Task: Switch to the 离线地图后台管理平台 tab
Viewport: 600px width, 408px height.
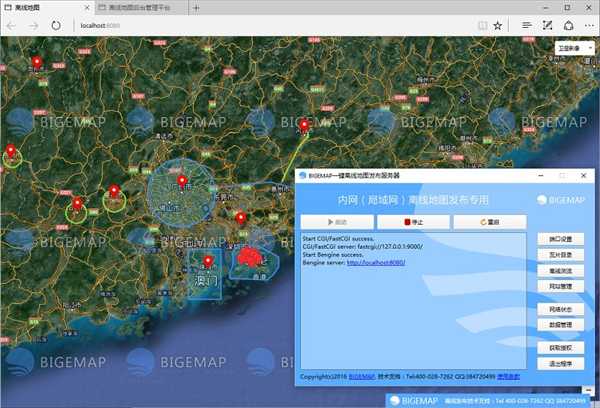Action: click(x=138, y=7)
